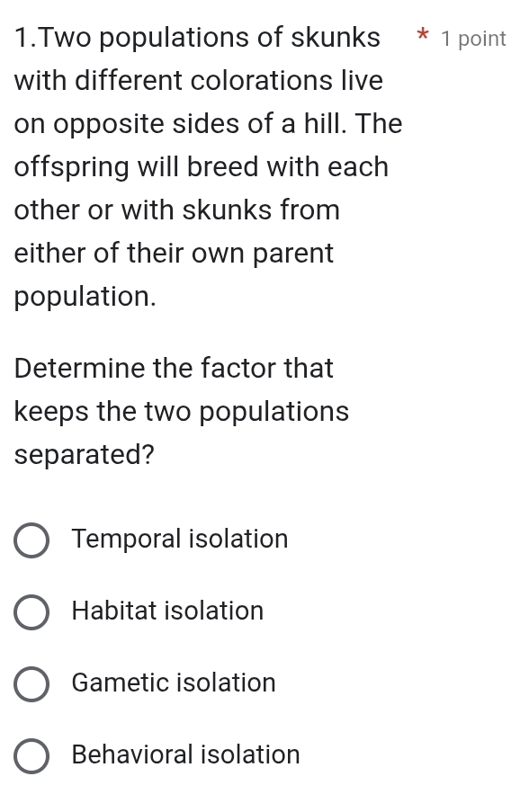The height and width of the screenshot is (812, 529).
Task: Click the Gametic isolation answer text
Action: (173, 683)
